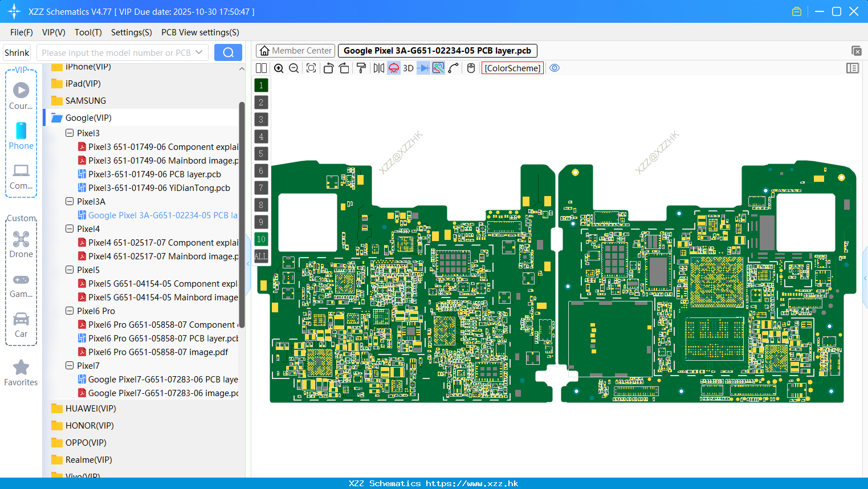
Task: Click the blue search button
Action: click(x=228, y=52)
